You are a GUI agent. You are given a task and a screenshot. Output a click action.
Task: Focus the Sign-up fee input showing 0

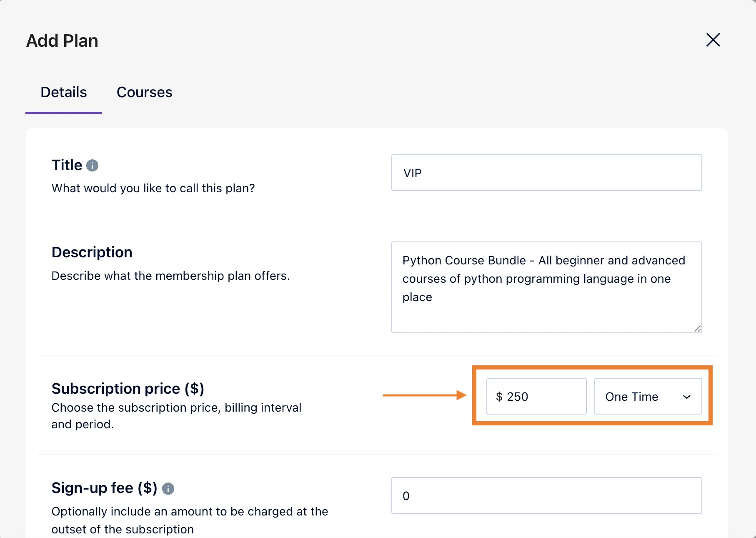coord(546,495)
